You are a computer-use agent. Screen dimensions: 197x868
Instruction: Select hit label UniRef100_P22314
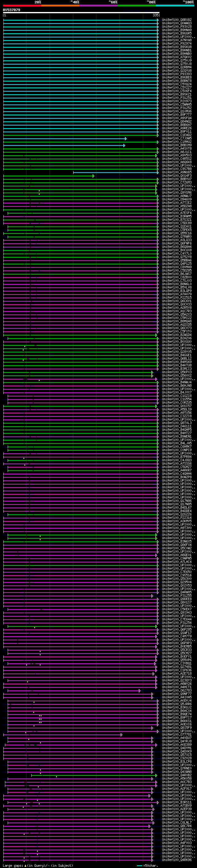click(x=177, y=518)
